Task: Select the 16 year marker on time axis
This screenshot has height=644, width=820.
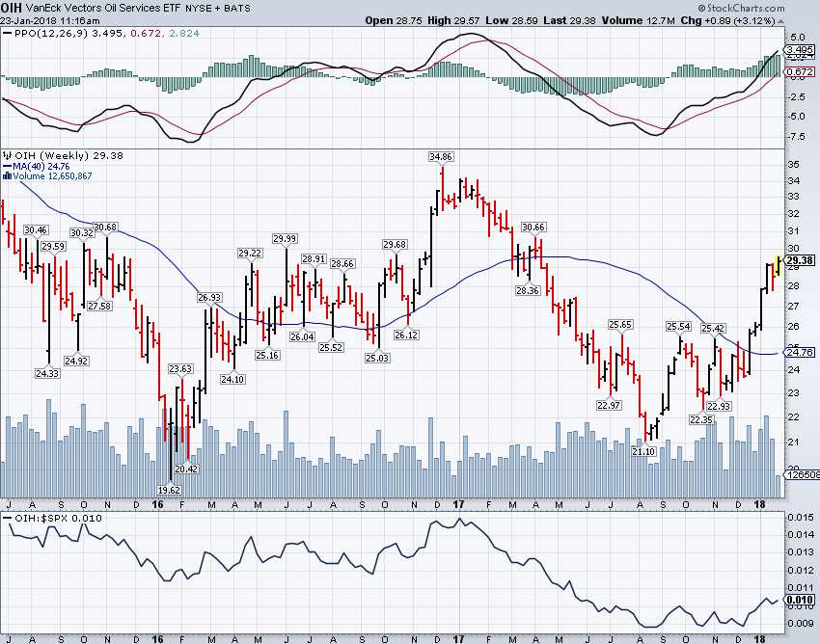Action: coord(156,504)
